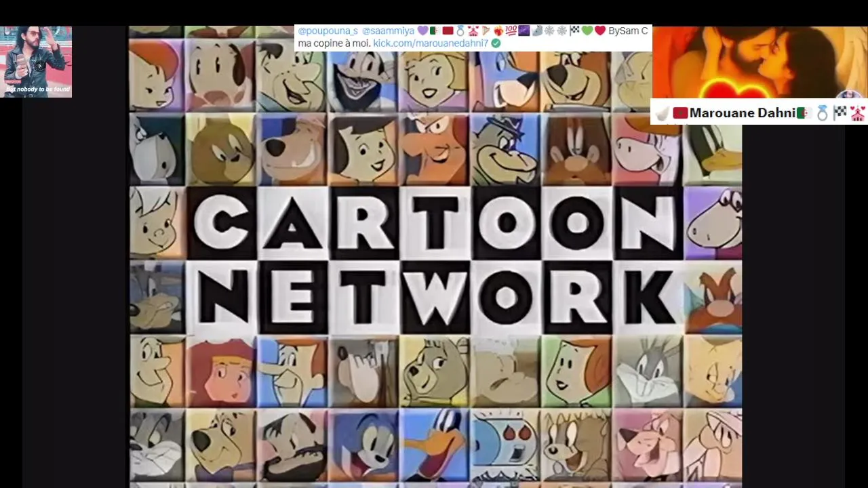Click the wedding chapel emoji after Marouane Dahni
868x488 pixels.
858,113
